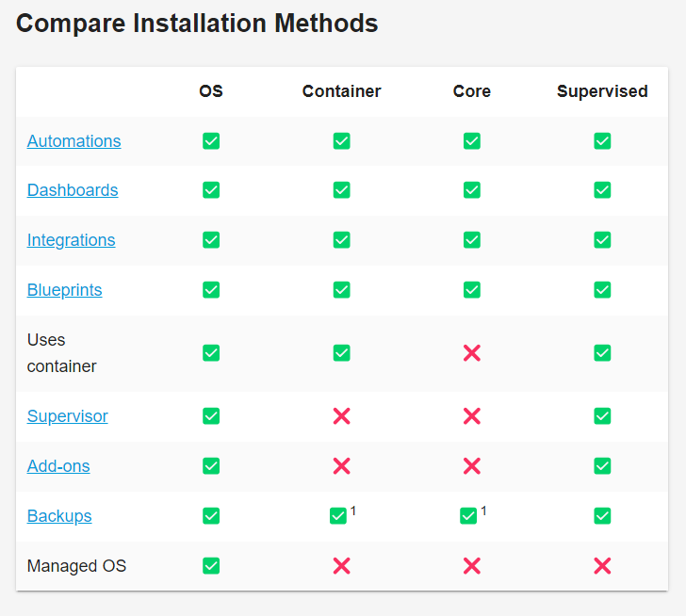This screenshot has height=616, width=686.
Task: Click the 'Managed OS' row label
Action: (76, 566)
